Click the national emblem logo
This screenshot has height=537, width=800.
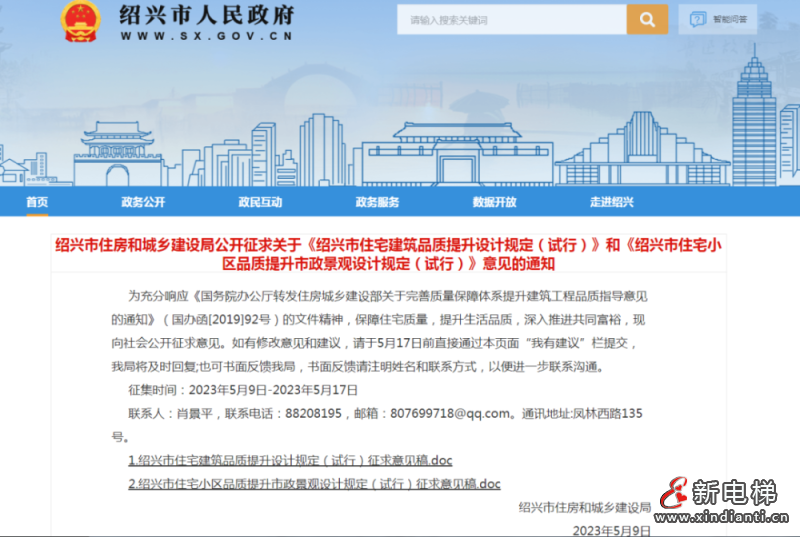[81, 22]
